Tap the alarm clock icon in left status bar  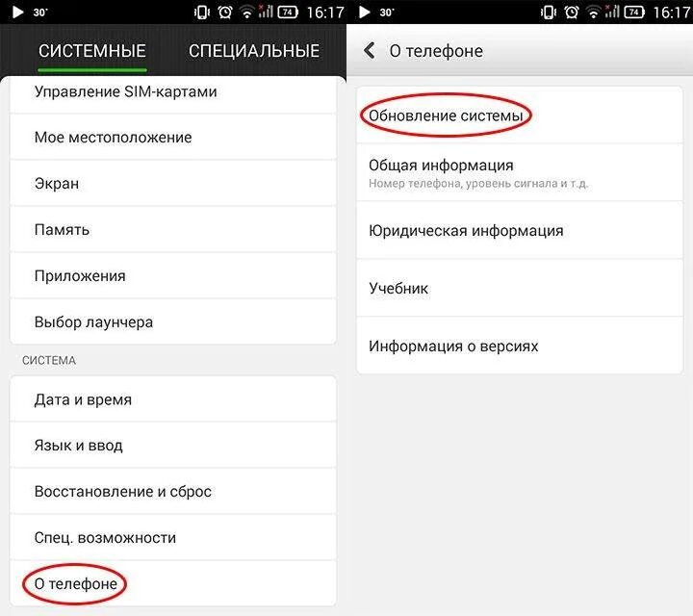pyautogui.click(x=225, y=12)
